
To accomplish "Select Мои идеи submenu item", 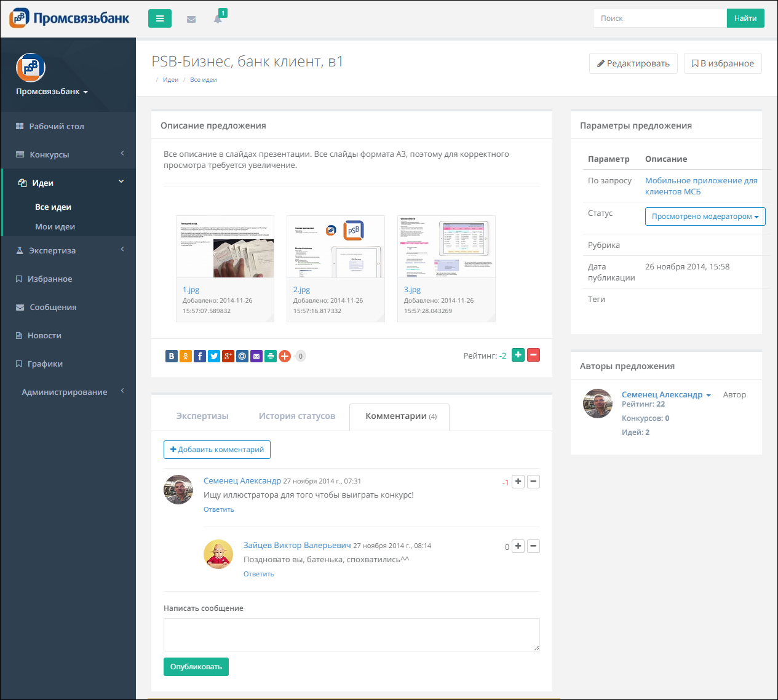I will tap(55, 227).
